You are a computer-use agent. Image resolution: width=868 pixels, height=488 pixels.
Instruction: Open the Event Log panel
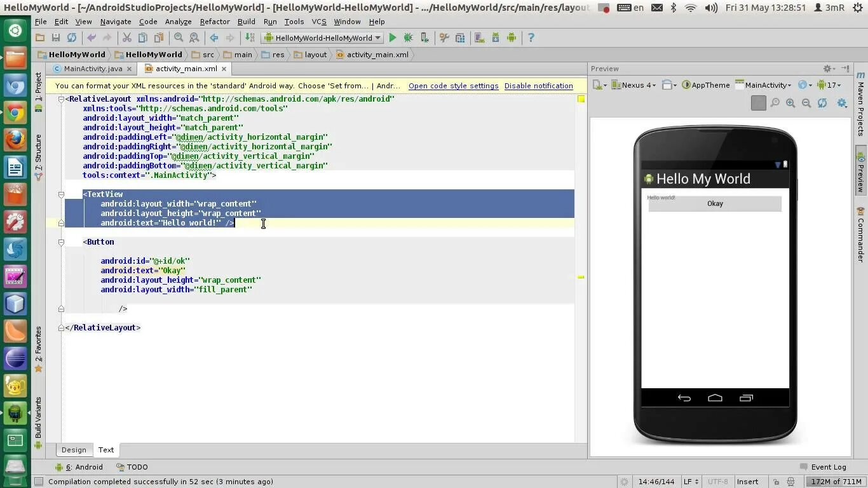[x=824, y=467]
